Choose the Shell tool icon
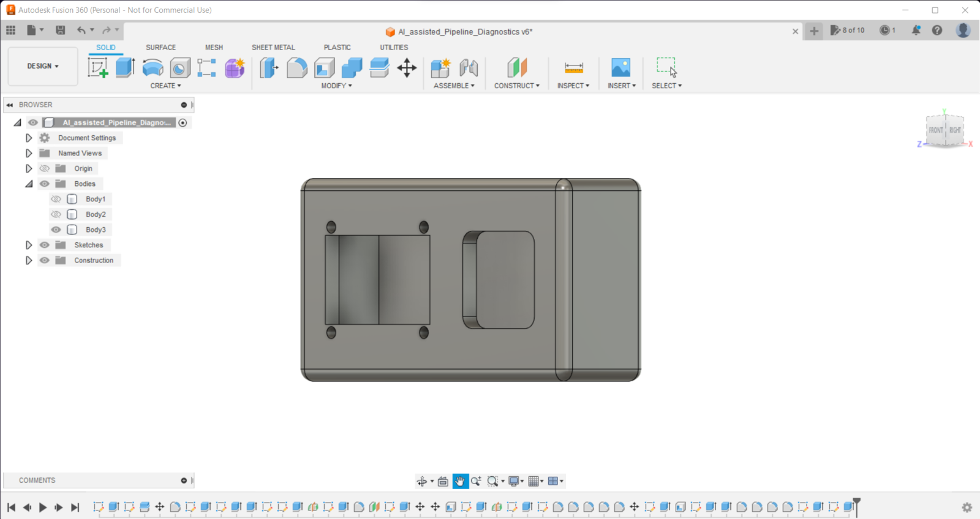Viewport: 980px width, 519px height. pos(325,67)
